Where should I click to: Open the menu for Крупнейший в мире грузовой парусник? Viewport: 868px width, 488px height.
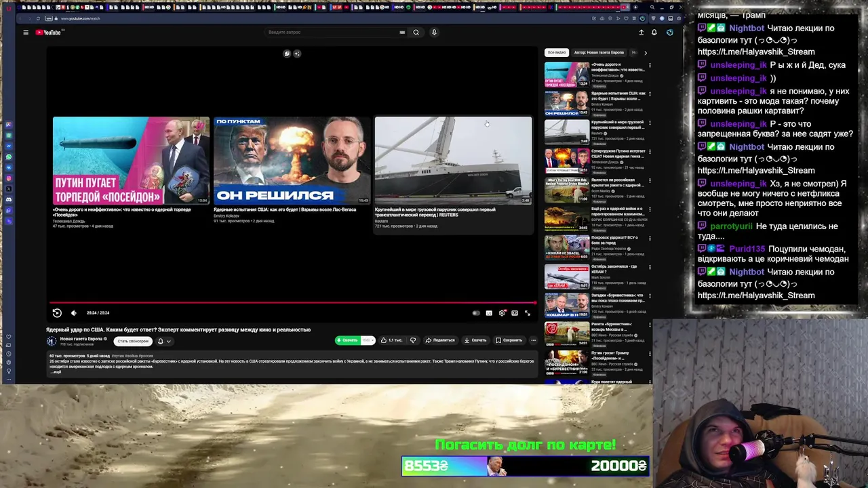point(650,123)
